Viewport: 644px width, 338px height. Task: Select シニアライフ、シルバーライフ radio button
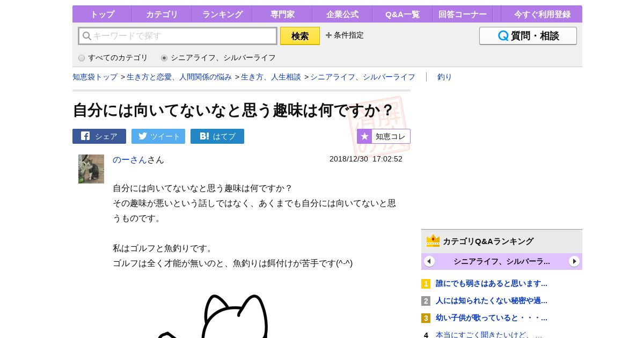tap(164, 58)
